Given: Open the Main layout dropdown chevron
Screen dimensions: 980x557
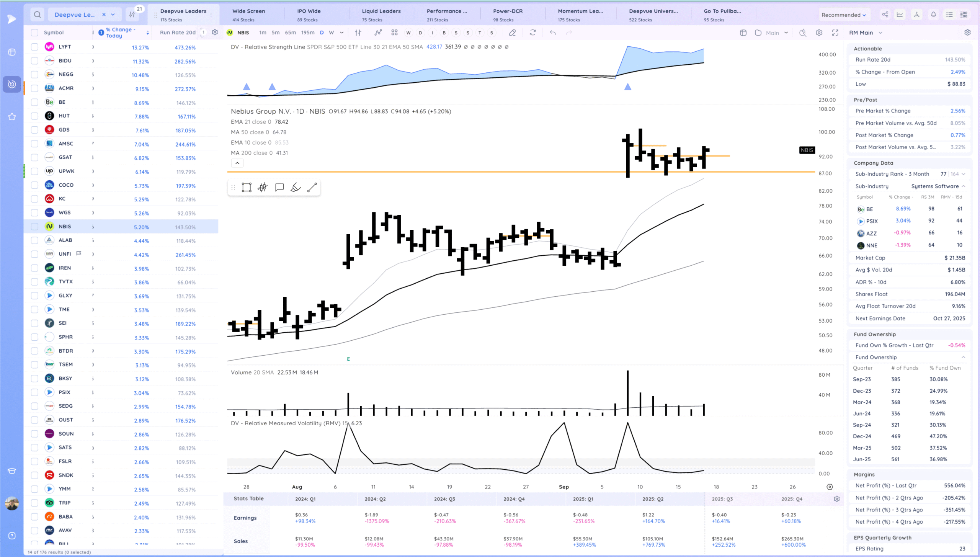Looking at the screenshot, I should [786, 33].
